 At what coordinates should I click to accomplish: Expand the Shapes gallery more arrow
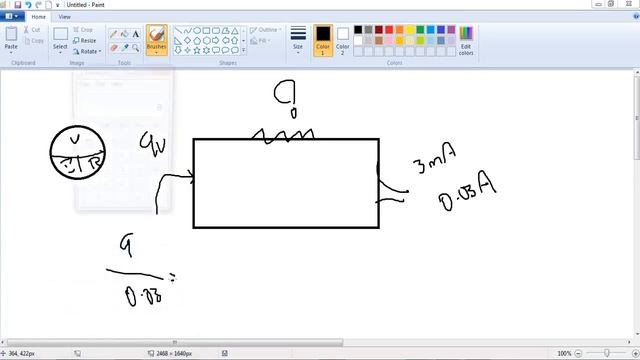click(x=244, y=50)
